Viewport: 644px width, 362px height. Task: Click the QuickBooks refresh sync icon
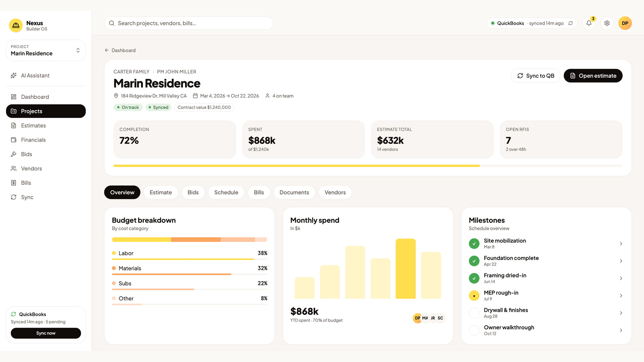[571, 23]
